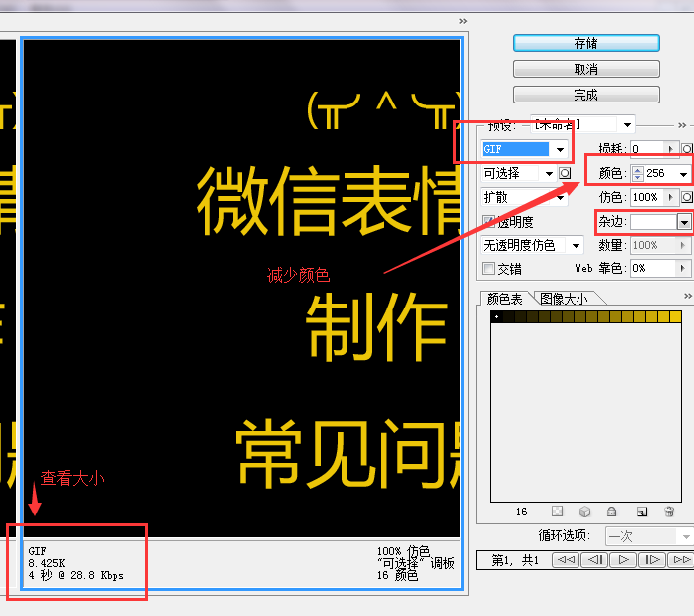Go to first frame of the animation
The image size is (694, 616).
566,560
